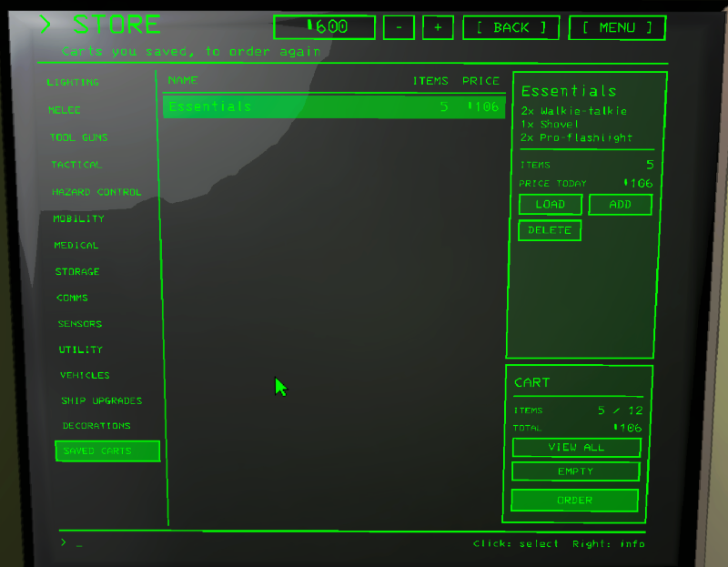Image resolution: width=728 pixels, height=567 pixels.
Task: Select the Tool Guns category
Action: pyautogui.click(x=78, y=137)
